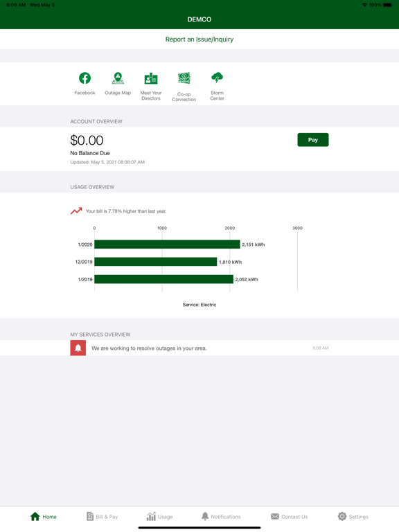Screen dimensions: 399x532
Task: Click the 2,052 kWh value label
Action: [247, 280]
